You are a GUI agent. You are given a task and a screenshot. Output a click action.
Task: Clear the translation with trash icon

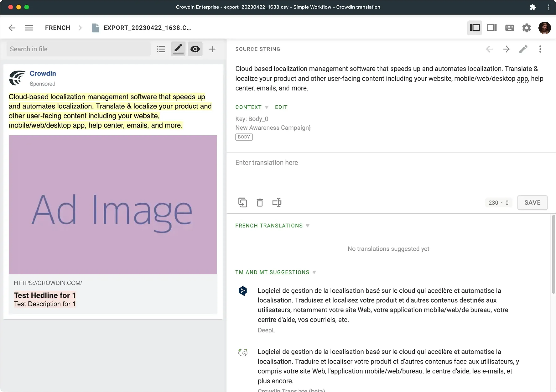coord(260,203)
